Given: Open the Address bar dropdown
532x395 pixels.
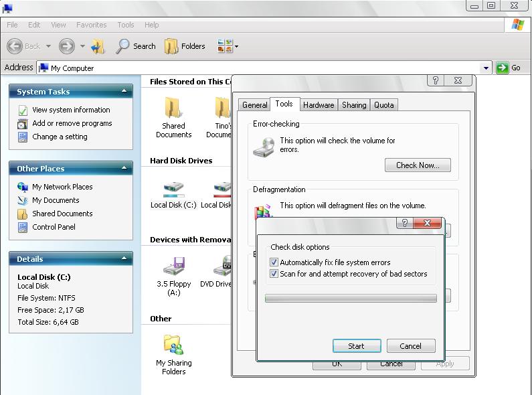Looking at the screenshot, I should tap(486, 68).
